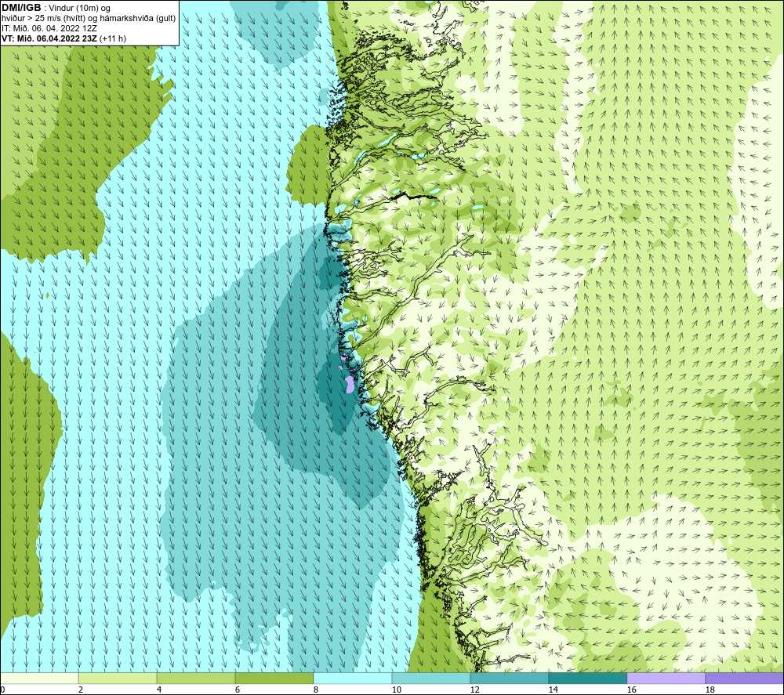
Task: Click the olive green 6–8 legend swatch
Action: click(x=274, y=678)
